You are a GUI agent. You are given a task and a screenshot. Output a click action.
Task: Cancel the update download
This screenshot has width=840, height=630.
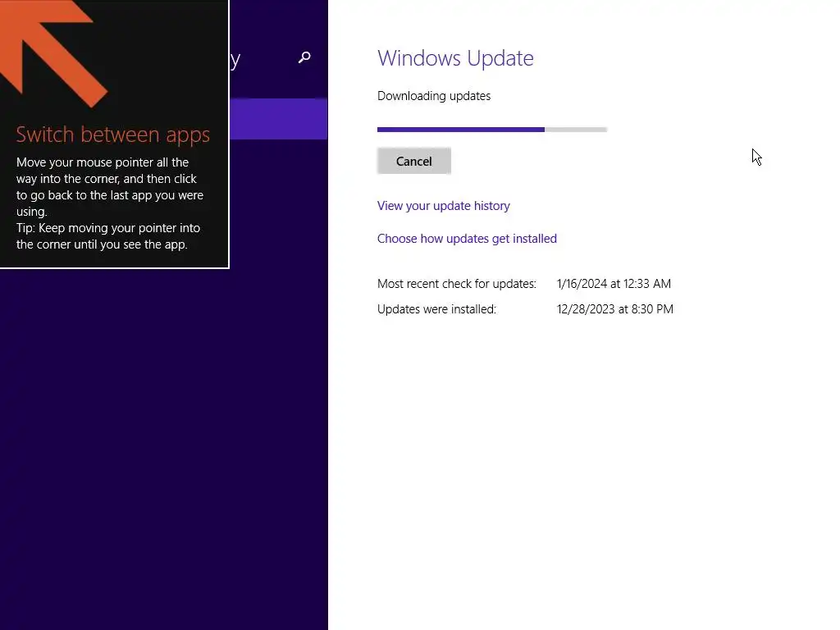click(414, 161)
